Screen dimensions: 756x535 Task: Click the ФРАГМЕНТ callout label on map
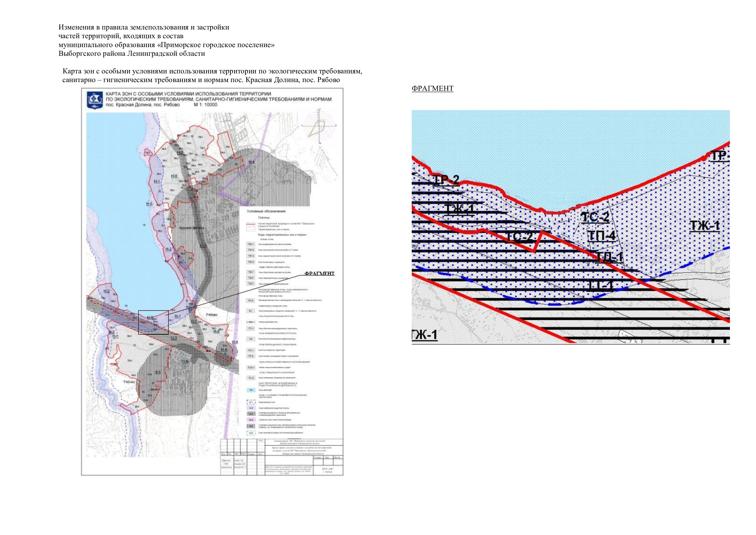point(319,273)
